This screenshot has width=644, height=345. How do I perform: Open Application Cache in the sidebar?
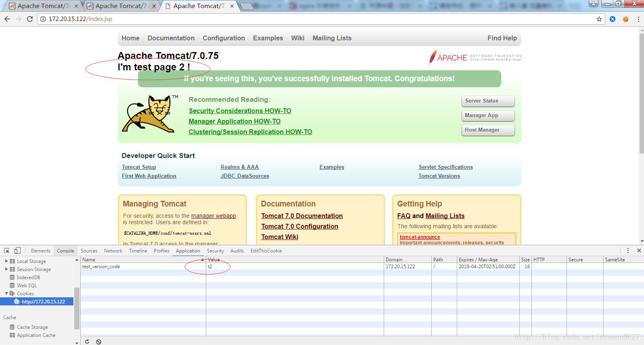point(36,335)
